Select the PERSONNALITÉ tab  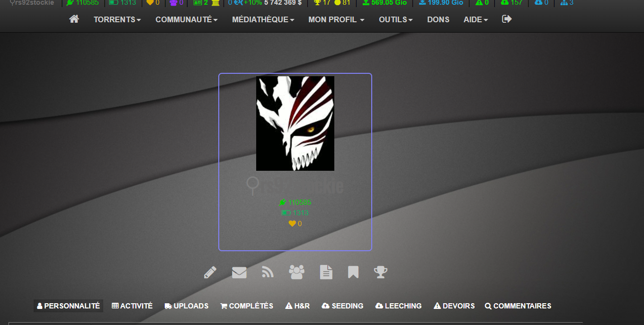(x=68, y=306)
